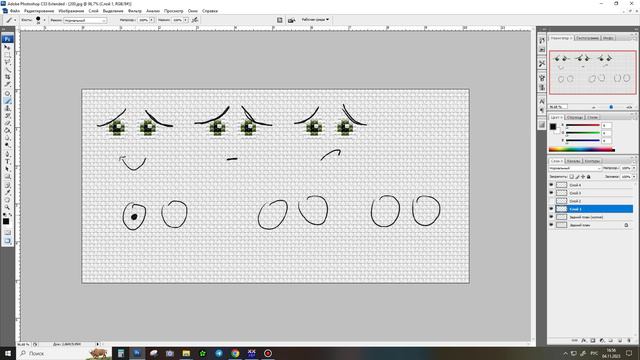Image resolution: width=640 pixels, height=360 pixels.
Task: Select the Move tool in toolbox
Action: click(x=7, y=47)
